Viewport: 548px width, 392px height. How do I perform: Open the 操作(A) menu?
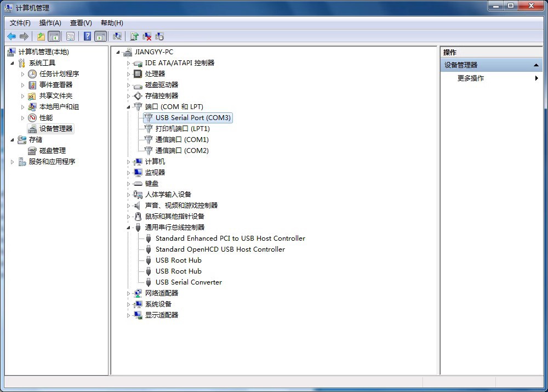pos(50,22)
